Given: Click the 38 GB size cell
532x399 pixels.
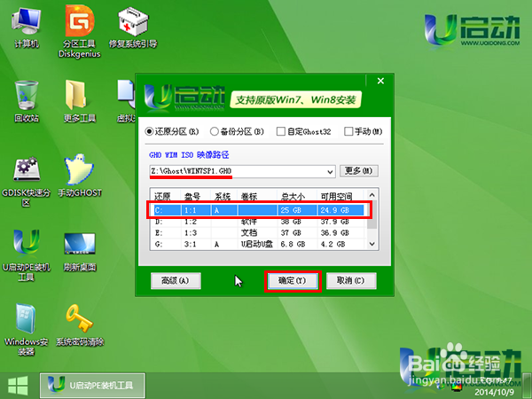Looking at the screenshot, I should tap(291, 222).
